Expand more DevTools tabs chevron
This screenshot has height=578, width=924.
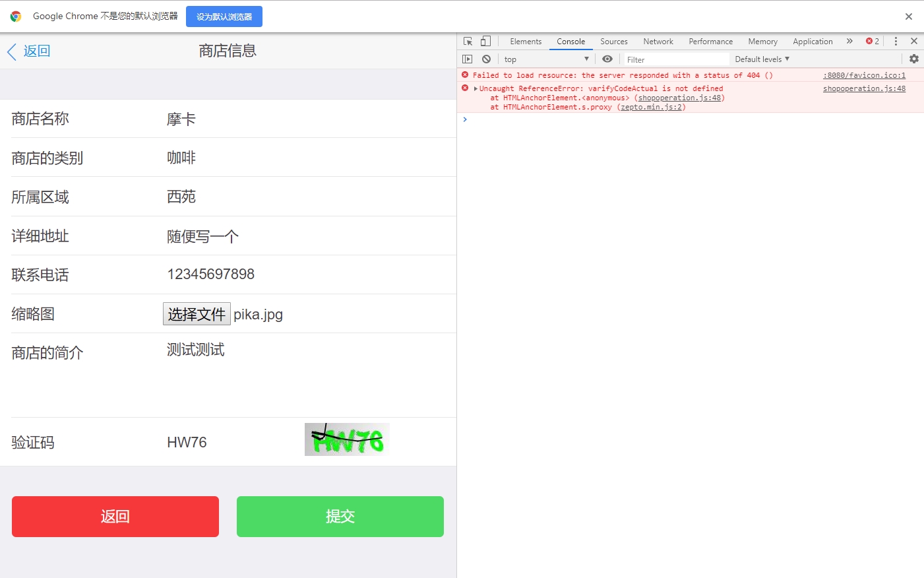pyautogui.click(x=849, y=41)
